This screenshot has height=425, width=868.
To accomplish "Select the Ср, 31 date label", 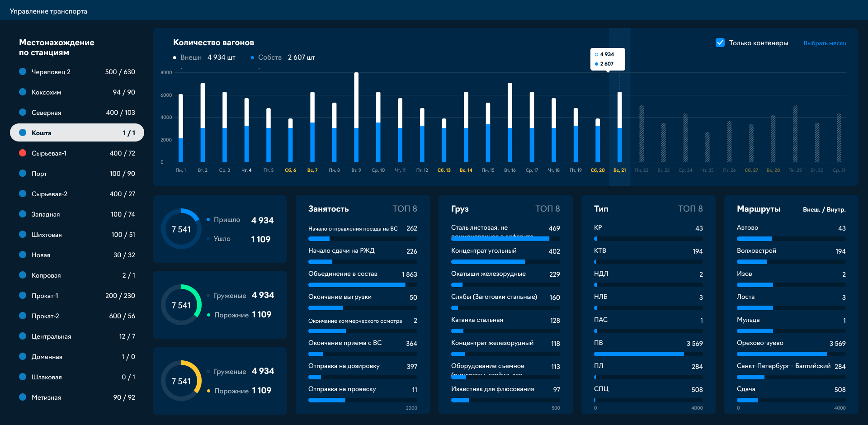I will [839, 170].
